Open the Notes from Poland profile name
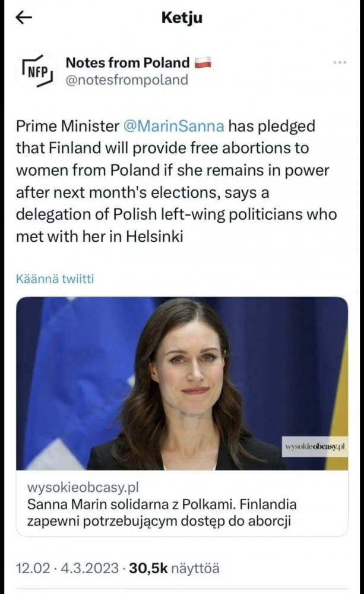Screen dimensions: 364x594 [127, 62]
